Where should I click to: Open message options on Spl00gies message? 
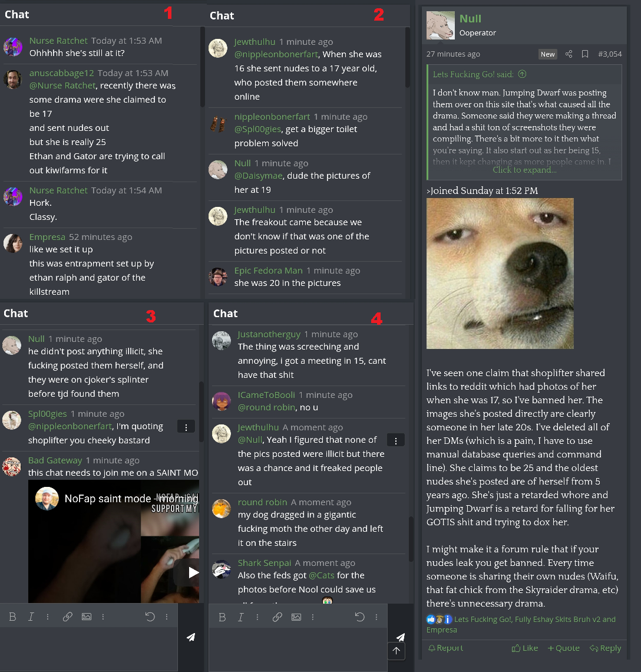[x=186, y=427]
